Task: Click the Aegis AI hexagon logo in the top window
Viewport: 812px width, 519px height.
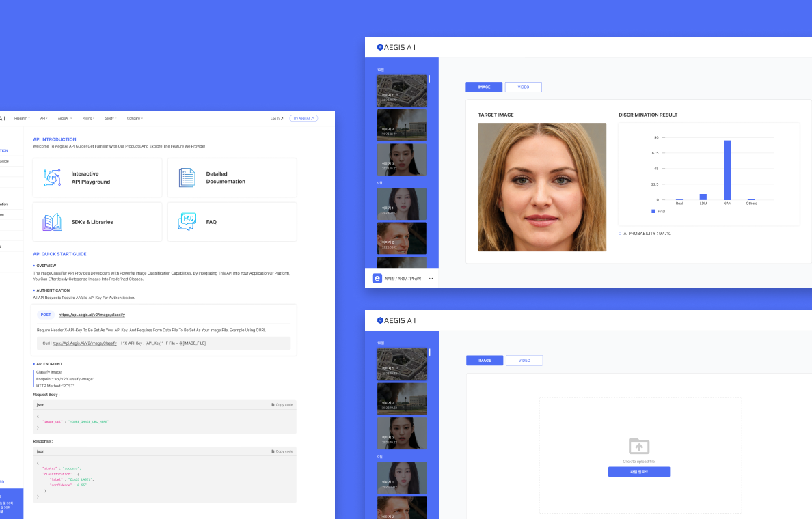Action: point(380,47)
